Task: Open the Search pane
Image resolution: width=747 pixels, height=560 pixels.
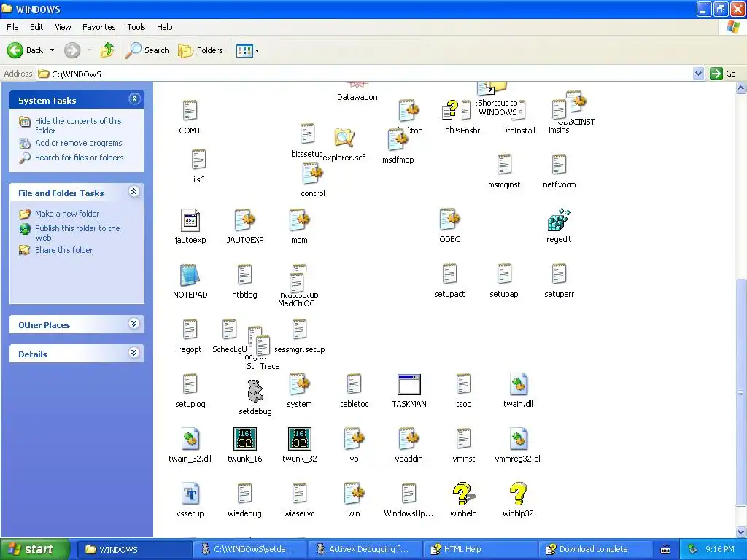Action: (x=147, y=50)
